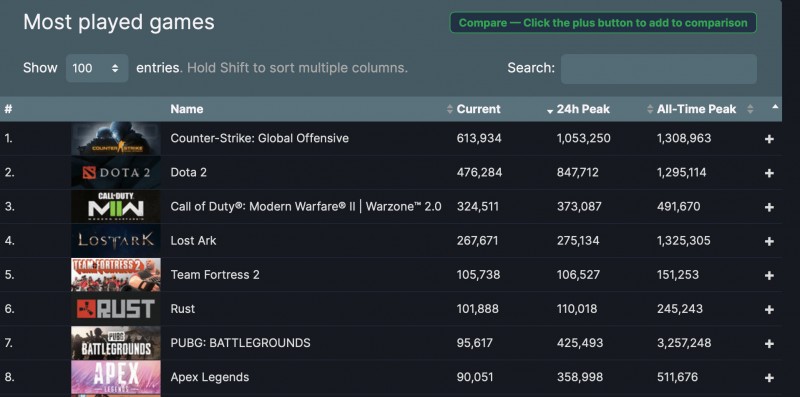This screenshot has height=397, width=800.
Task: Open Counter-Strike game logo thumbnail
Action: click(x=116, y=138)
